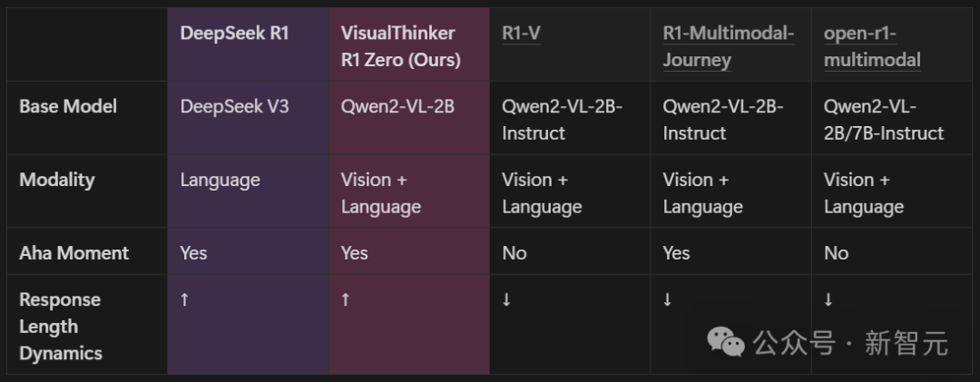Select the DeepSeek R1 column header
This screenshot has width=980, height=382.
234,34
